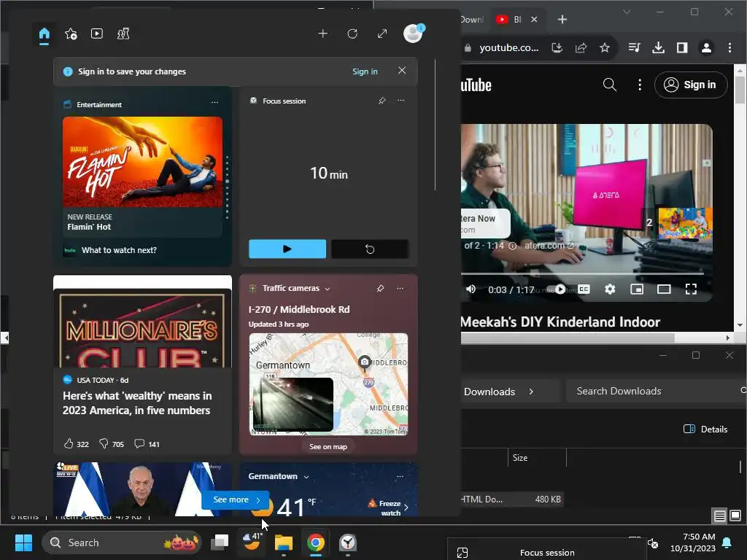Open Chrome downloads toolbar icon

click(x=659, y=47)
